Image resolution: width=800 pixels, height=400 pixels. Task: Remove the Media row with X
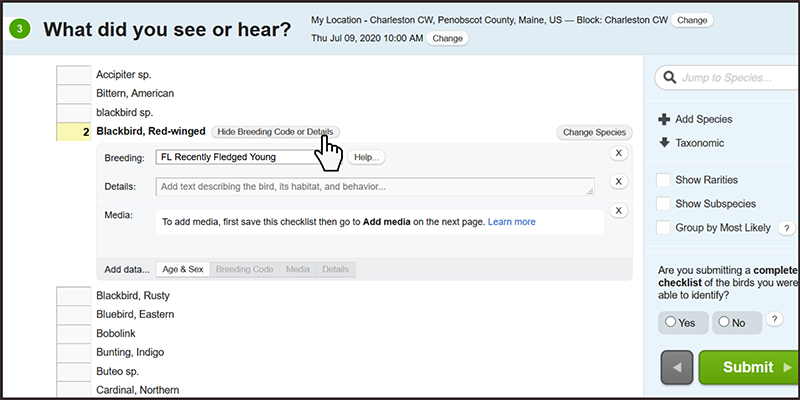pyautogui.click(x=618, y=210)
